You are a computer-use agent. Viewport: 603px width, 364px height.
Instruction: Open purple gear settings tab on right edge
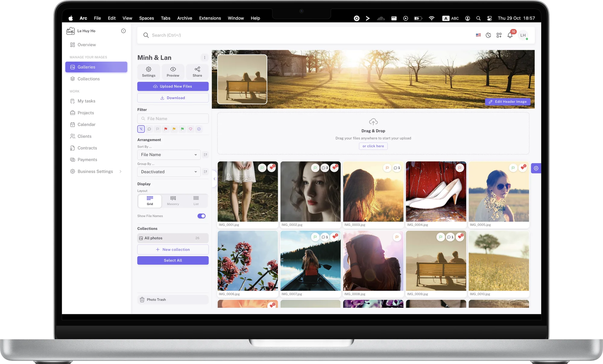click(536, 168)
